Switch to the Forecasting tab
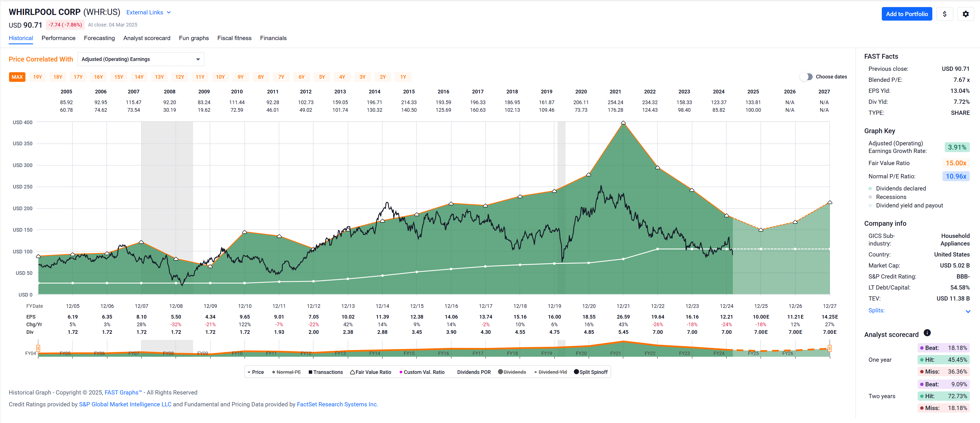 pos(99,38)
